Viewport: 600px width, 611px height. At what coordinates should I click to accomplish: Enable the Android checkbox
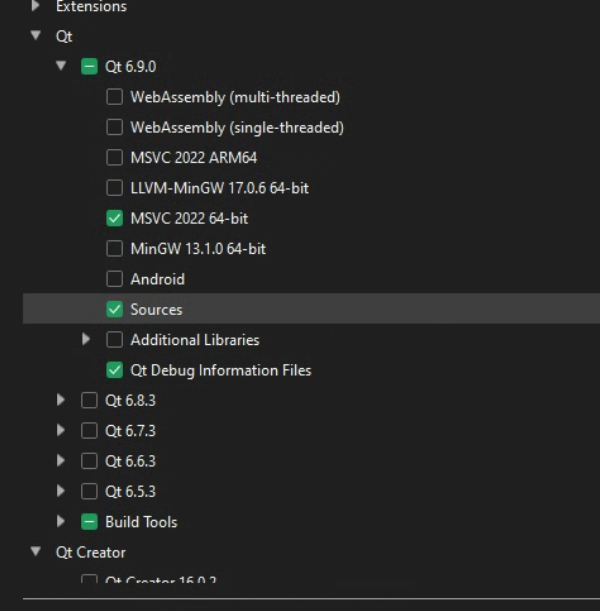(115, 279)
